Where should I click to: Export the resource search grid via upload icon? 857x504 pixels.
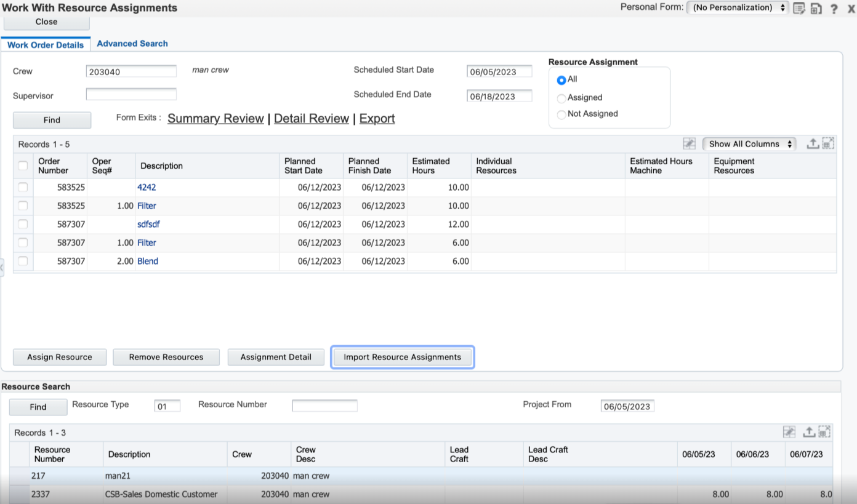pyautogui.click(x=809, y=432)
